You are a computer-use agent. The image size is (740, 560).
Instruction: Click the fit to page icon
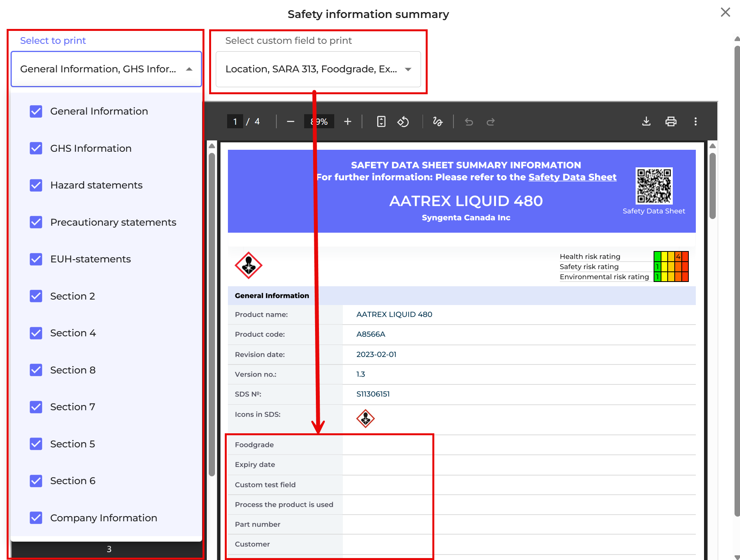pos(381,122)
